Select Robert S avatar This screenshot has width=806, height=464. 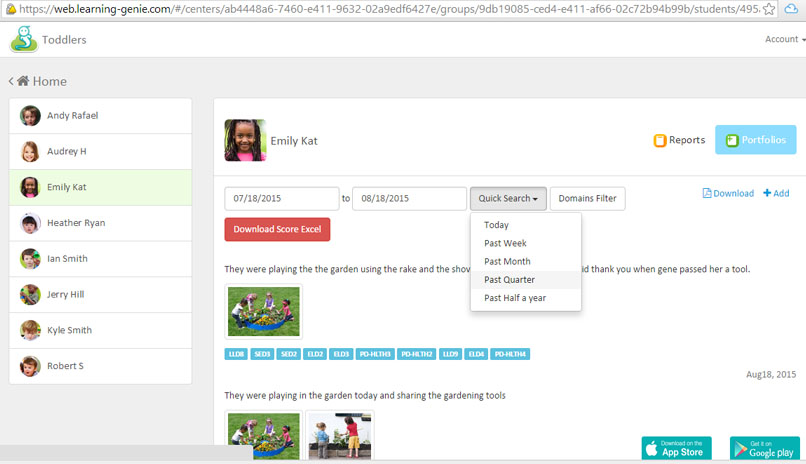[30, 366]
